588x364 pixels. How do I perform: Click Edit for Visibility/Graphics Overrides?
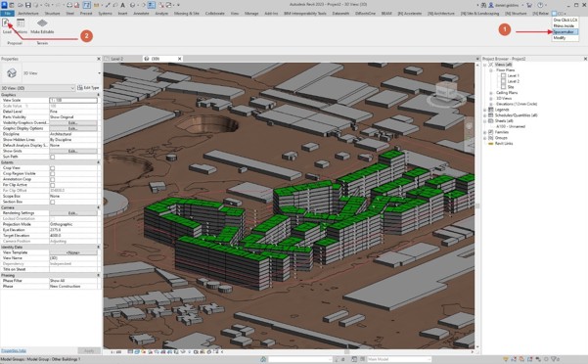coord(73,123)
